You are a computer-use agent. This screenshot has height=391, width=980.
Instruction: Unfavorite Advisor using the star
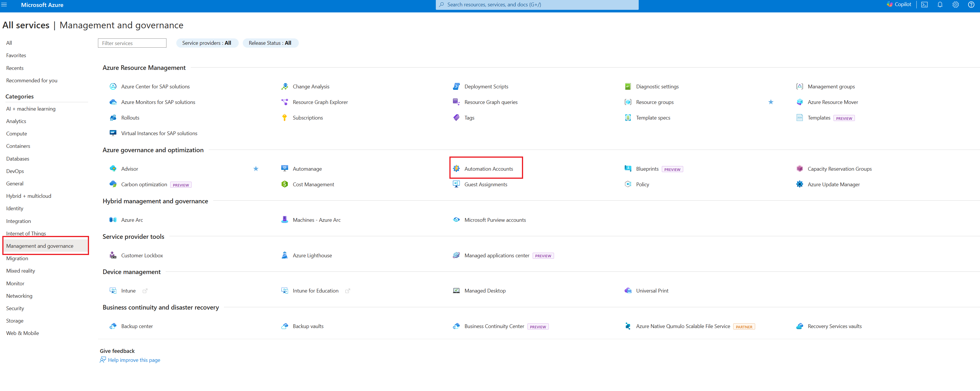(256, 169)
